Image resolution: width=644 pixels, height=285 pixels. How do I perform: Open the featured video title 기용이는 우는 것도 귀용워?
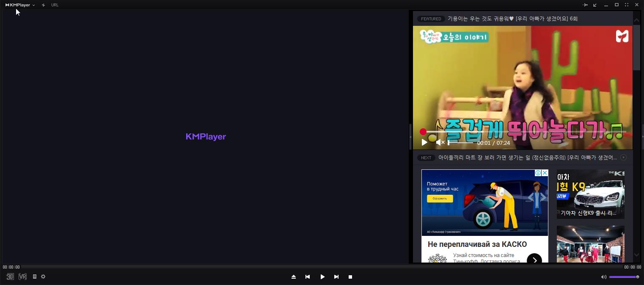(x=512, y=19)
